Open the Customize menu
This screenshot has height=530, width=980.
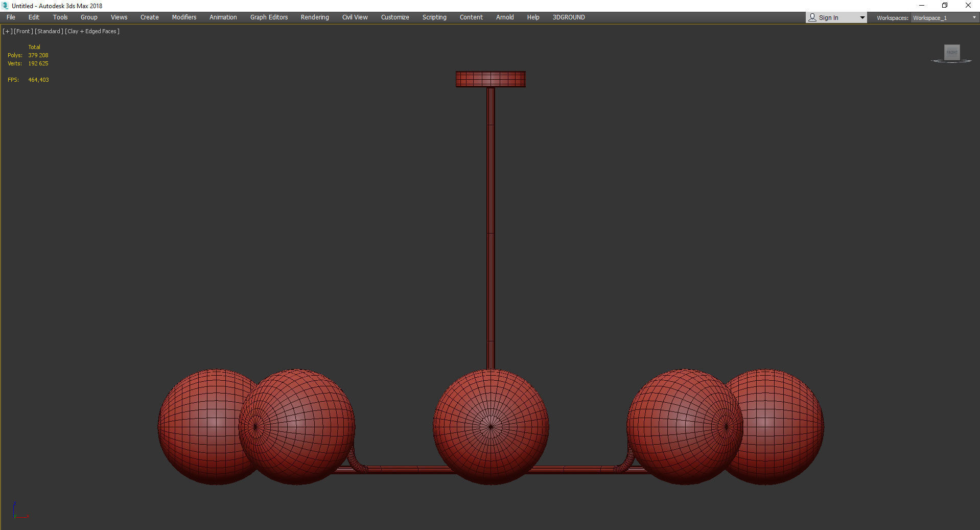click(x=395, y=17)
